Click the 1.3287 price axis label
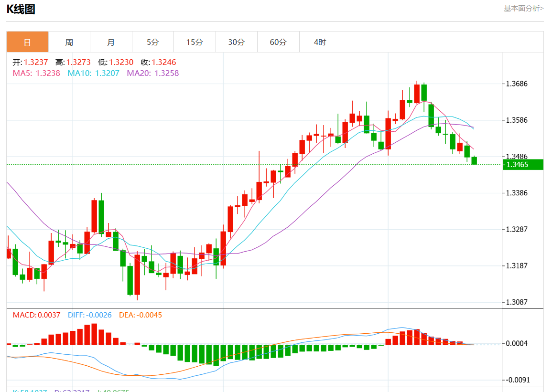This screenshot has height=392, width=552. coord(517,229)
